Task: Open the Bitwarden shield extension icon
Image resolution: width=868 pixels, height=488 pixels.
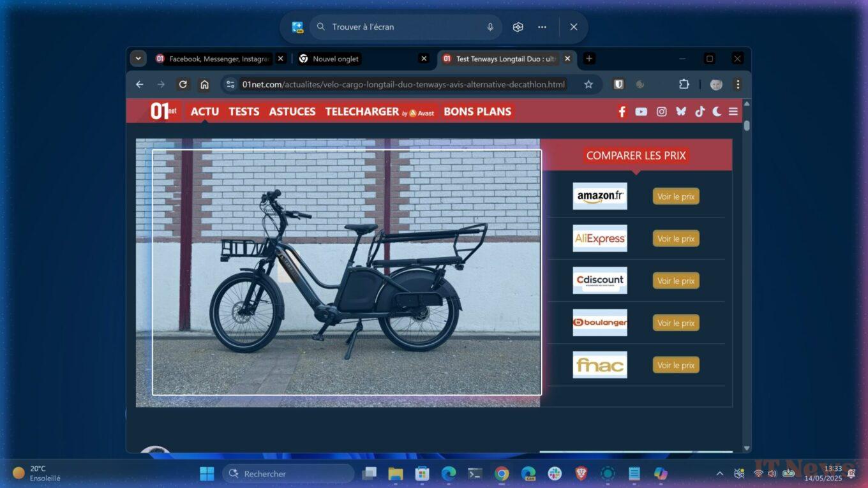Action: (618, 84)
